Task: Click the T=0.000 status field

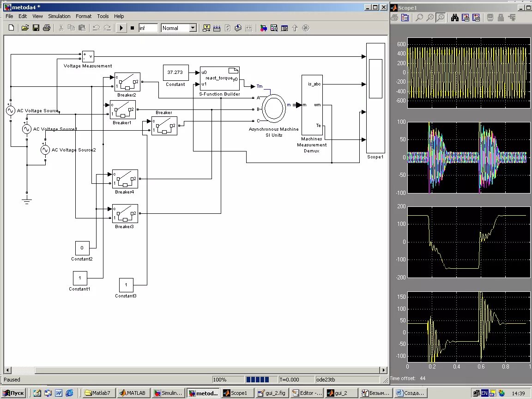Action: point(296,380)
